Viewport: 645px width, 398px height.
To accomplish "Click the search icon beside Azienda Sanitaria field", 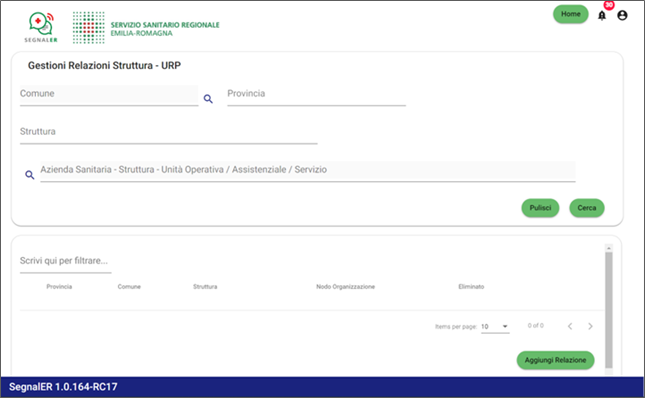I will point(30,175).
